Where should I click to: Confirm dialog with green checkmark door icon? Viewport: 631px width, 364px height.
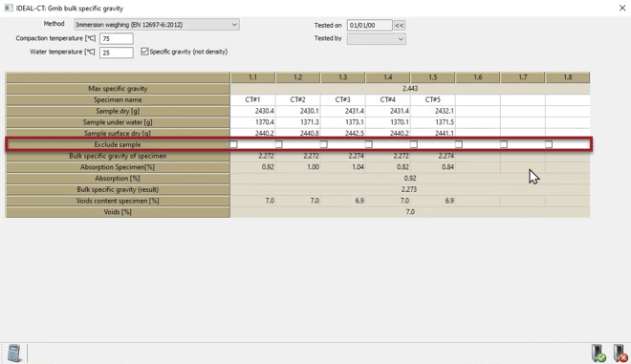pyautogui.click(x=598, y=353)
